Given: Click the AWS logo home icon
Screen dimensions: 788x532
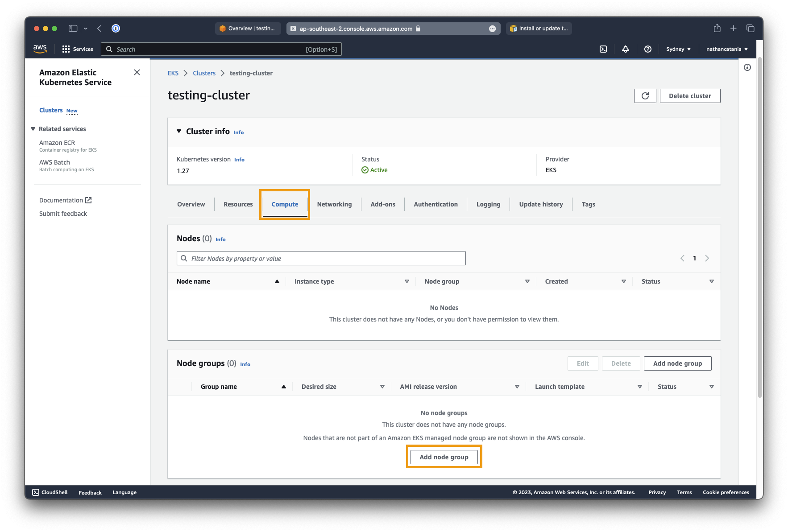Looking at the screenshot, I should pos(40,49).
